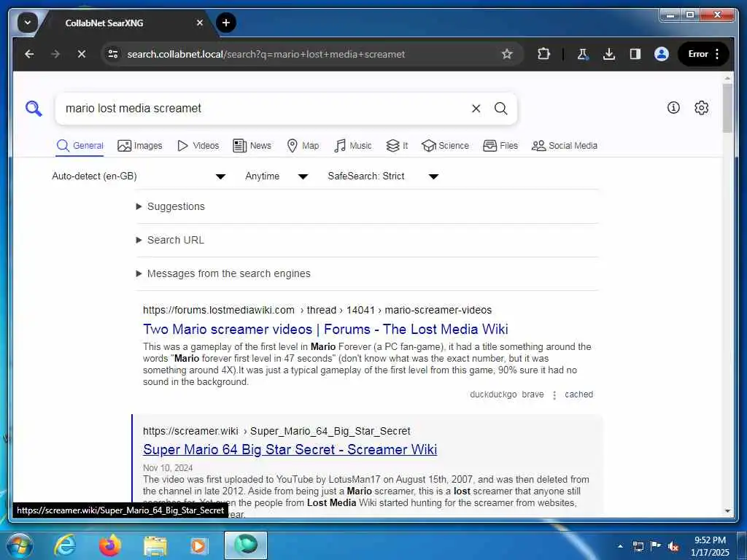The image size is (747, 560).
Task: Open Chrome Labs flask icon
Action: click(583, 54)
